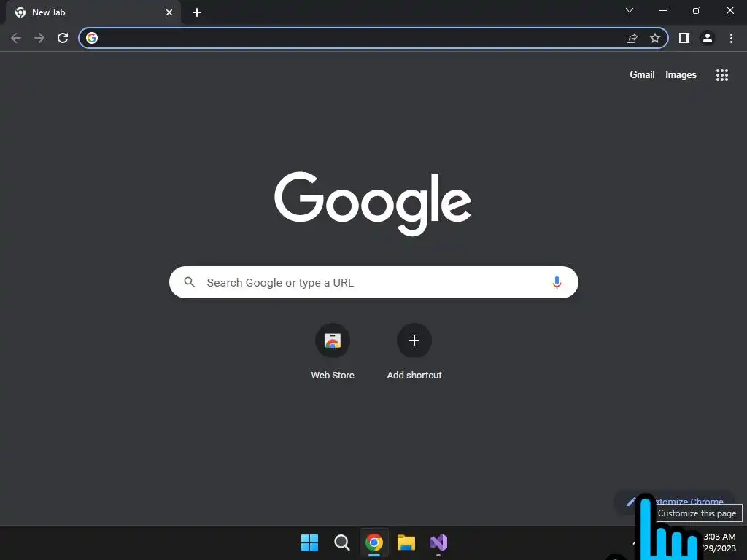
Task: Focus the Search Google or type a URL box
Action: click(373, 282)
